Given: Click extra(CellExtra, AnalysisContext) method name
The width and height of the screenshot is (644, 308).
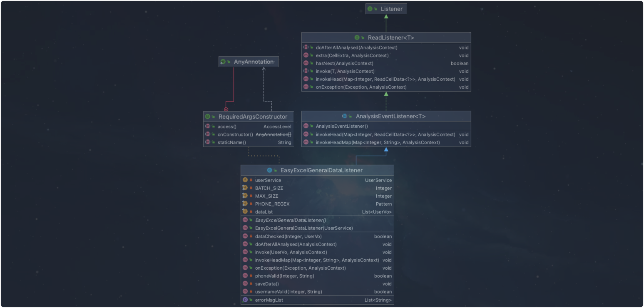Looking at the screenshot, I should click(x=352, y=55).
